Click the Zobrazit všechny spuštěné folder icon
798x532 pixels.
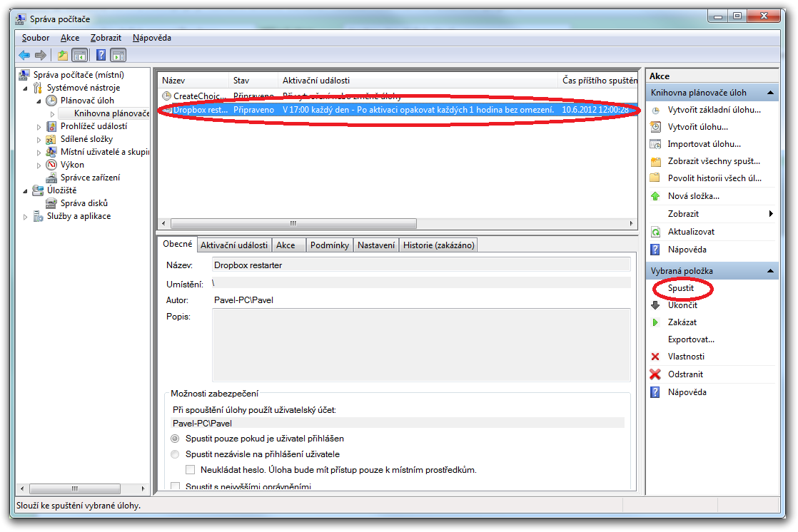click(655, 161)
